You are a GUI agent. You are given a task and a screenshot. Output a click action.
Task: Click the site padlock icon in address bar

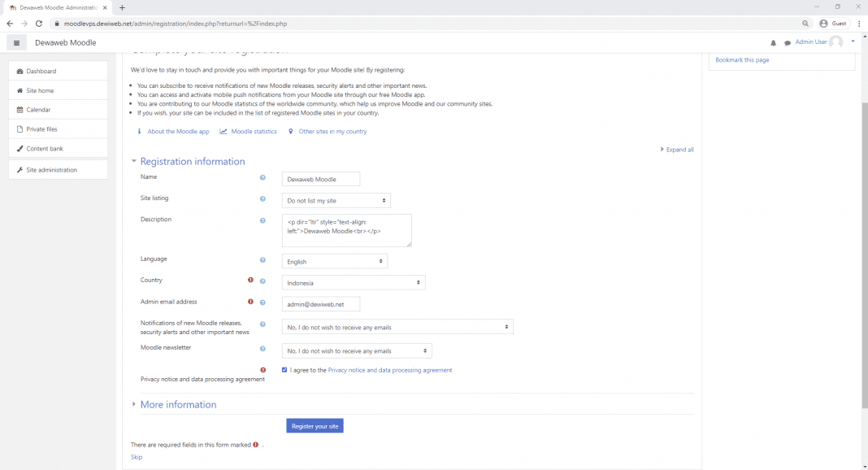tap(56, 24)
